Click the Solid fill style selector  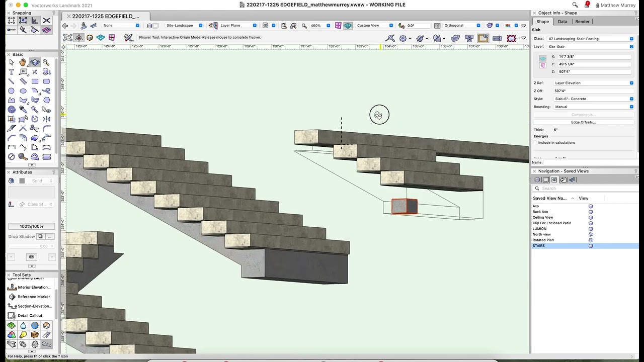(37, 181)
